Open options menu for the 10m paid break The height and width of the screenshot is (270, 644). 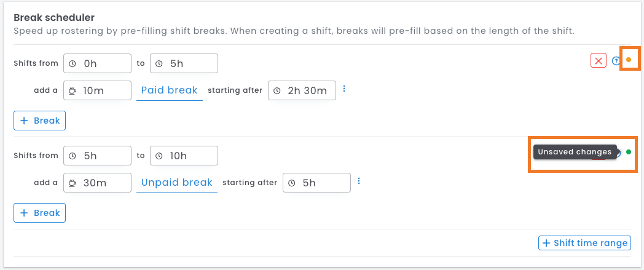tap(344, 89)
